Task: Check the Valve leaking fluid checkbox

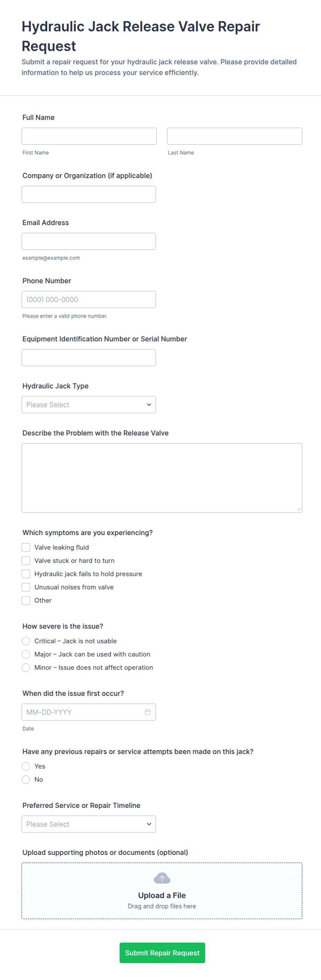Action: pos(26,548)
